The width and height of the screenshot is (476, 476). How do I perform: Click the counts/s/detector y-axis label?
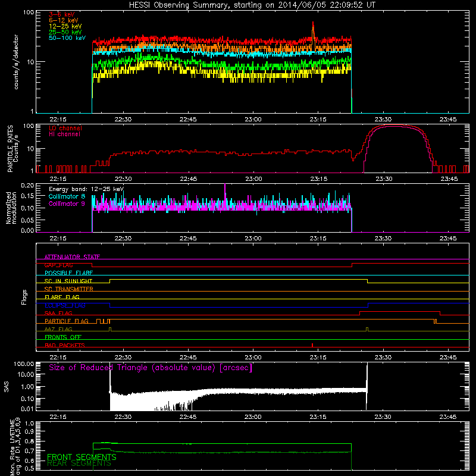coord(16,62)
